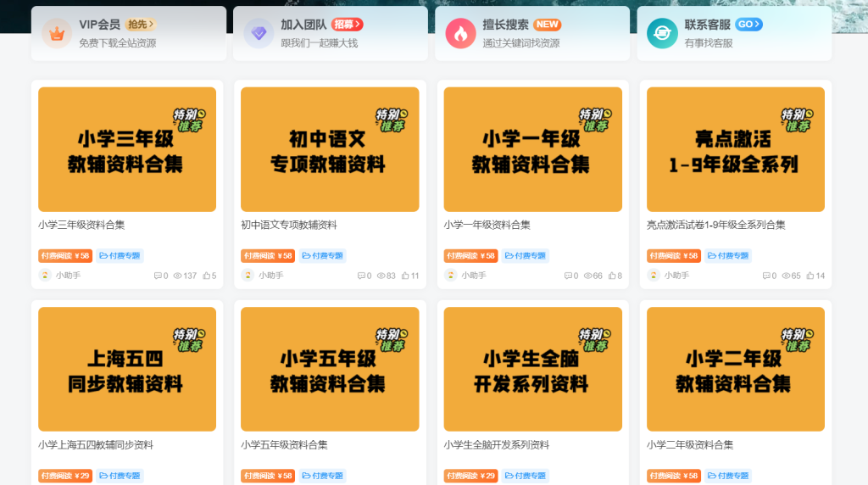868x485 pixels.
Task: Click the 加入团队 diamond icon
Action: click(259, 33)
